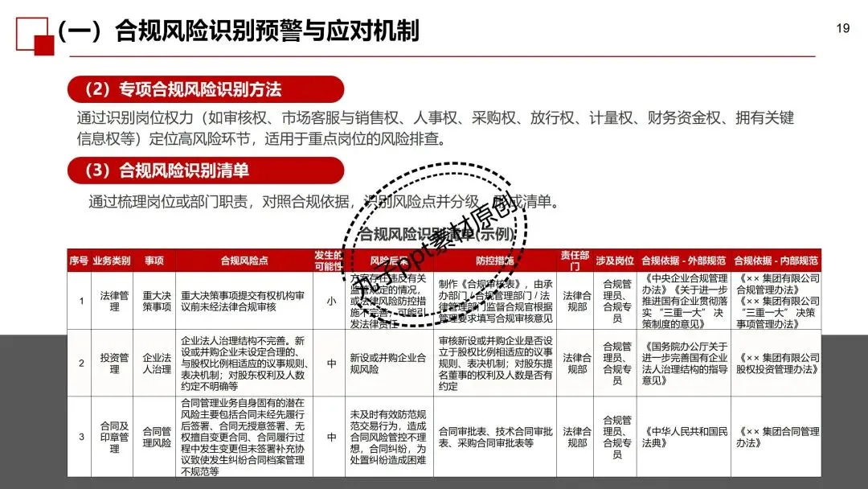Click the external basis cell 《中央企业合规管理办法》

tap(684, 301)
